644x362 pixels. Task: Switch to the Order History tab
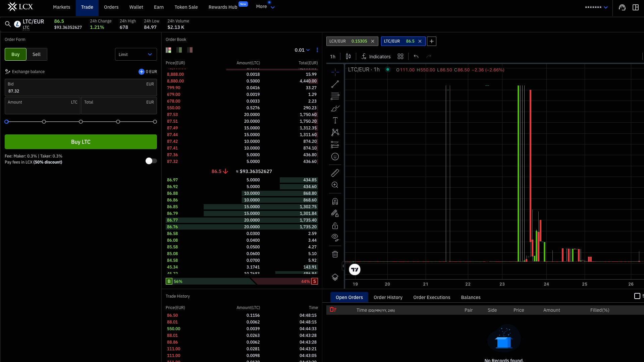coord(388,297)
